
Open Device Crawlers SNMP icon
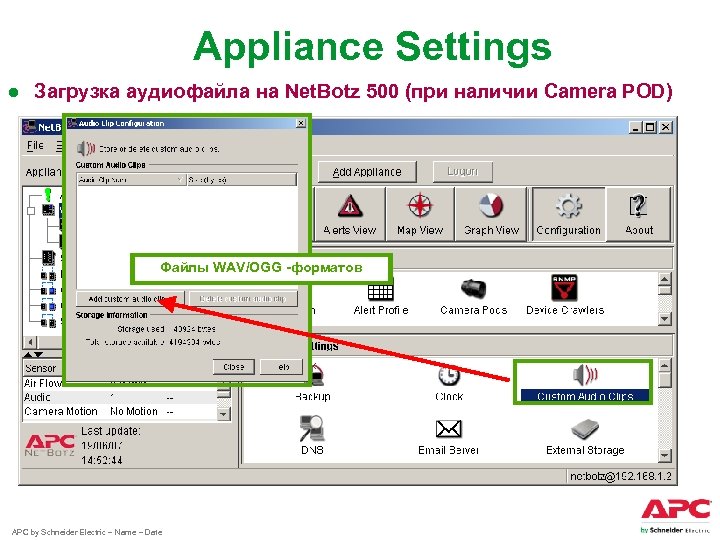coord(565,295)
